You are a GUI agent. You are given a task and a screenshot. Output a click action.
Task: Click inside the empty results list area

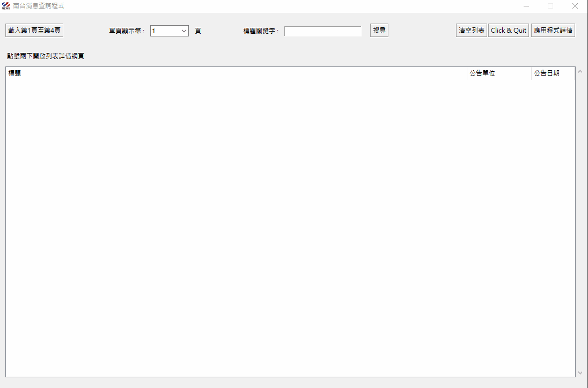coord(290,225)
